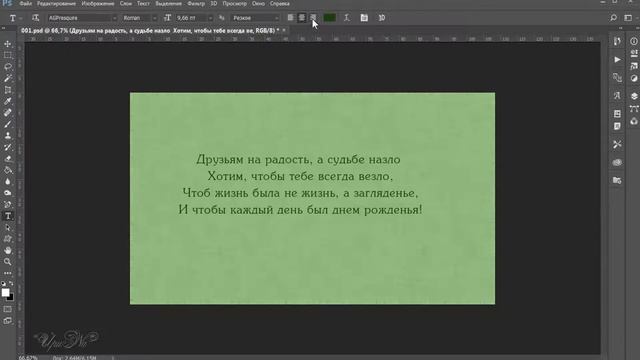Select the Blur tool
The height and width of the screenshot is (360, 640).
tap(8, 181)
